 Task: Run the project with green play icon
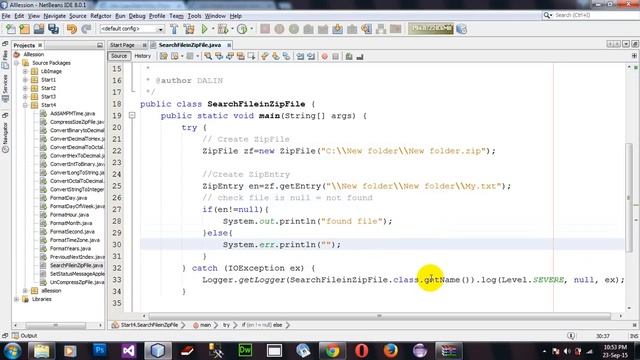(x=204, y=29)
